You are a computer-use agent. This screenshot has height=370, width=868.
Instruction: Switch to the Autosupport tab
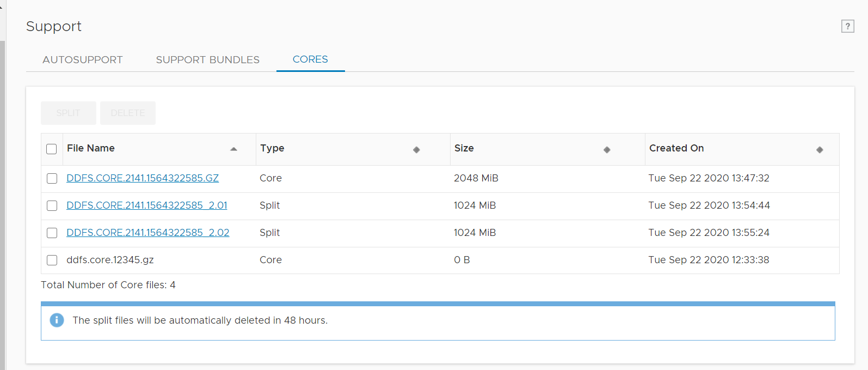click(x=83, y=60)
